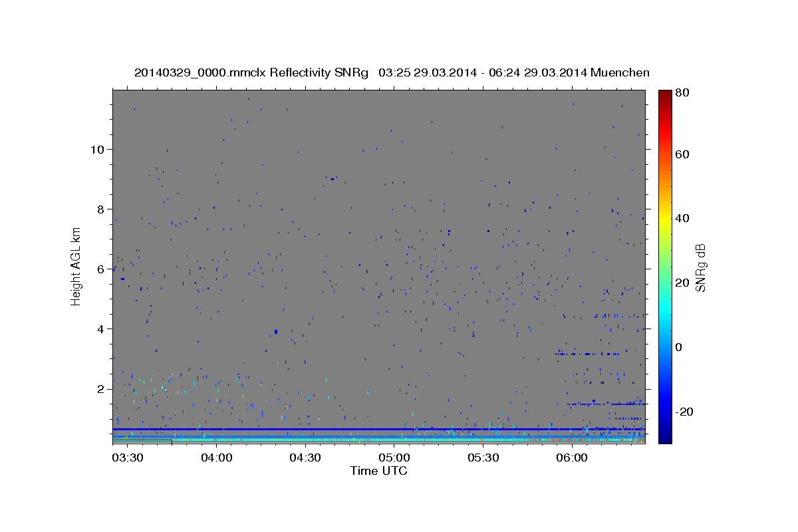Click the plot title text '20140329_0000.mmclx Reflectivity SNRg'

251,72
